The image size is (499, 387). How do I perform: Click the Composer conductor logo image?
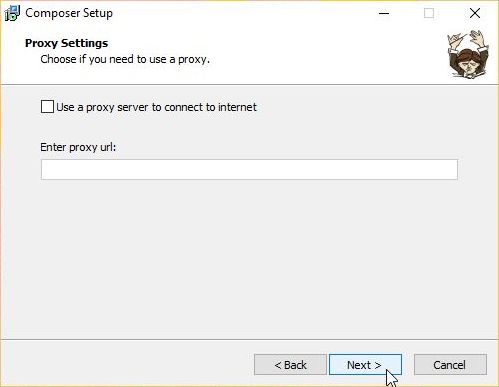coord(467,55)
